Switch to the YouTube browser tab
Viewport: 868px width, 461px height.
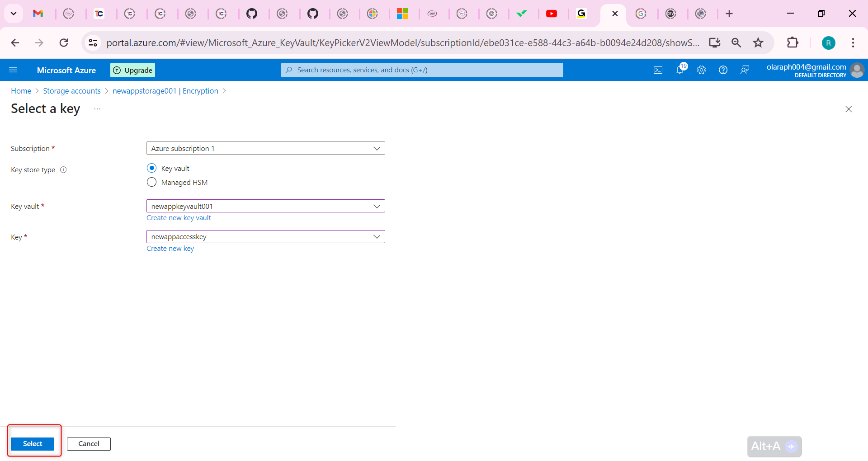coord(552,14)
